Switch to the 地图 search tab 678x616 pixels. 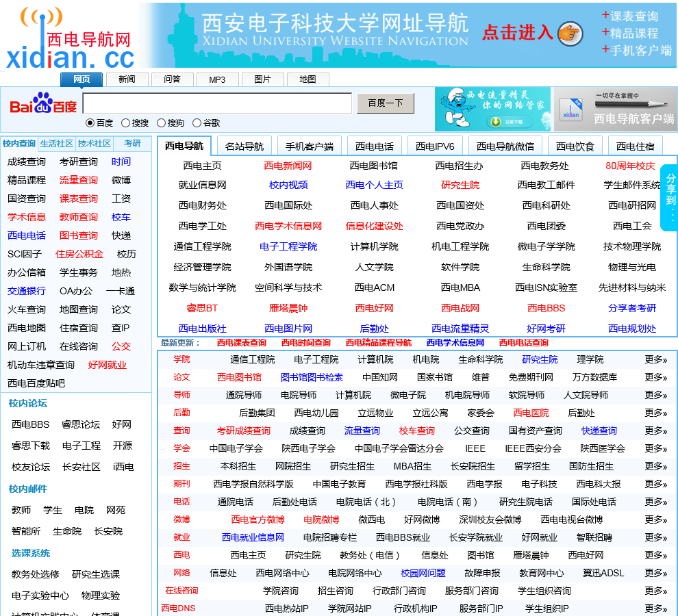tap(308, 79)
